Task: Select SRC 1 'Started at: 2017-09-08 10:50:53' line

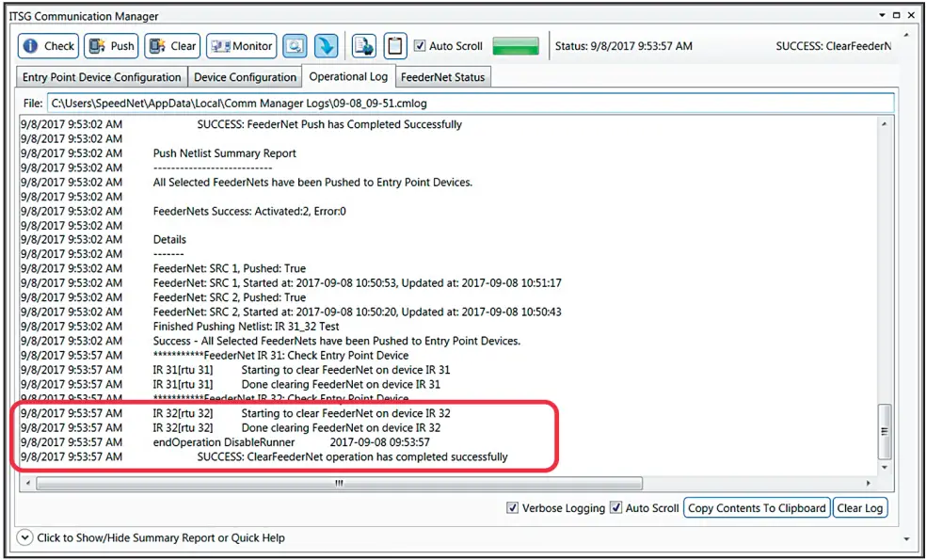Action: (358, 283)
